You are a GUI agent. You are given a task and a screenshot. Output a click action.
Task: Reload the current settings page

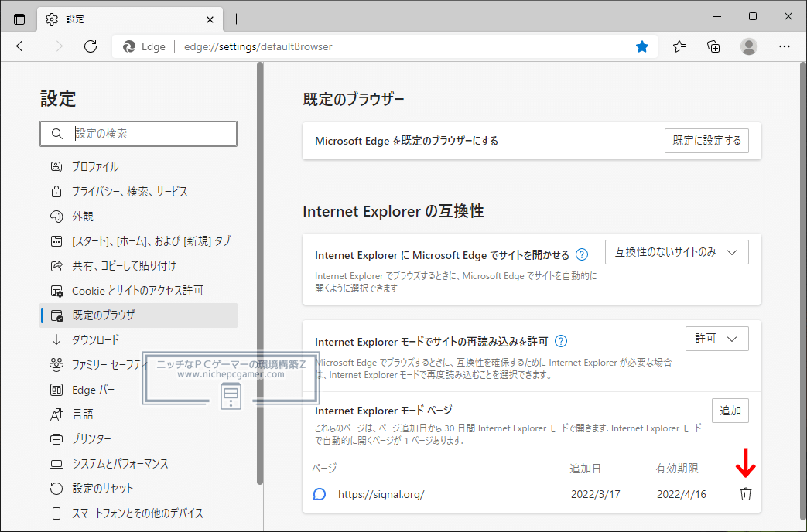coord(91,46)
